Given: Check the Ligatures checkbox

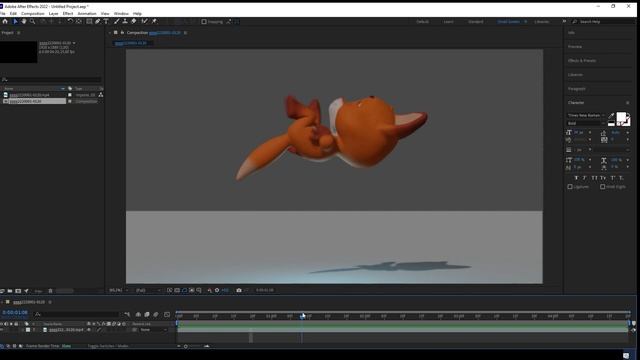Looking at the screenshot, I should pyautogui.click(x=570, y=187).
